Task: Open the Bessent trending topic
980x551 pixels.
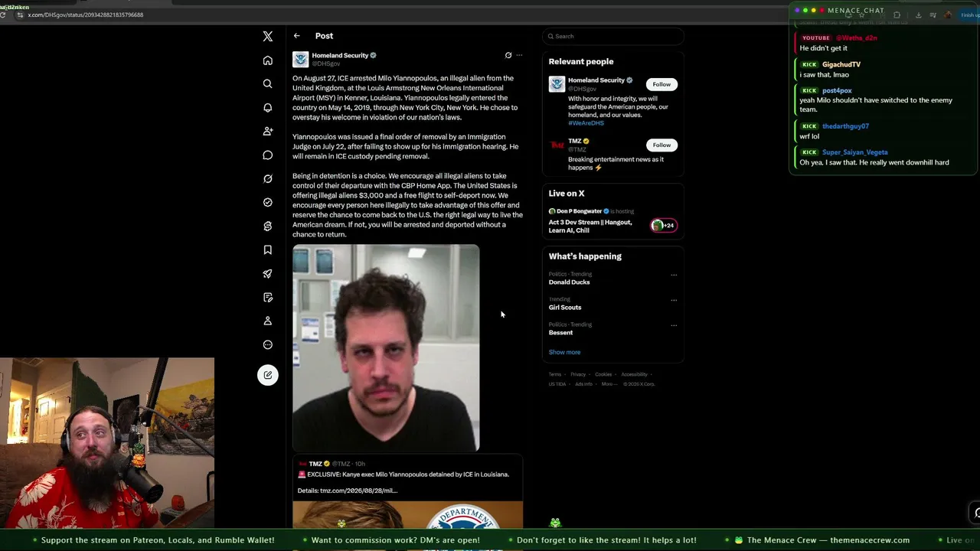Action: click(x=560, y=333)
